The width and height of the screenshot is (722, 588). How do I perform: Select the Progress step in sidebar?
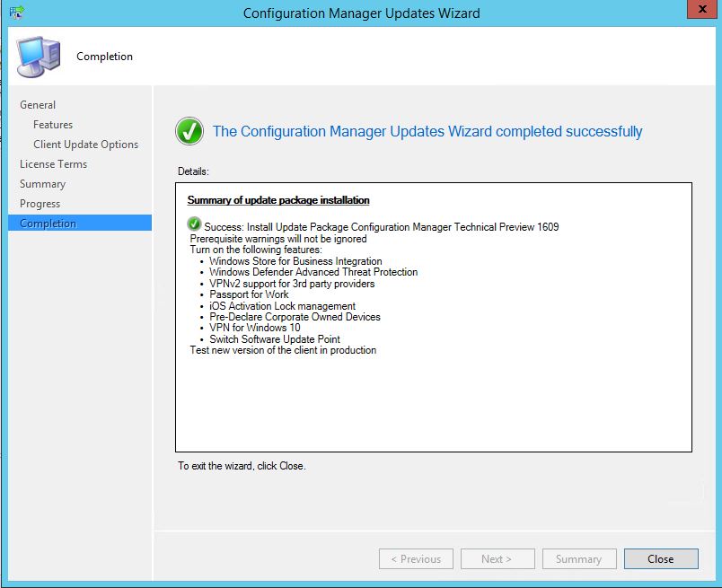[x=40, y=204]
